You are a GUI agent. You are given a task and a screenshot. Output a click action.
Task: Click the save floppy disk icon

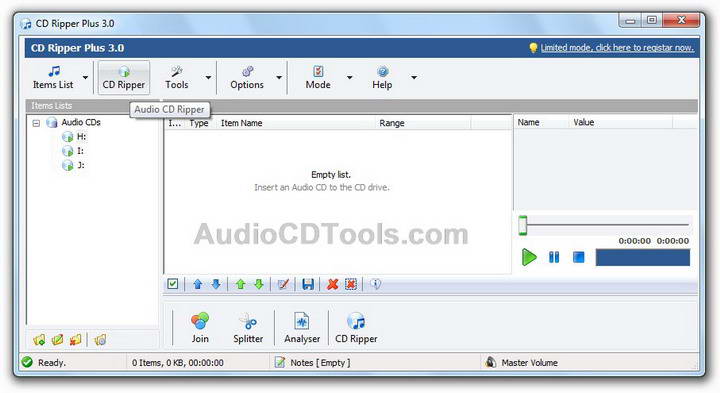coord(308,284)
